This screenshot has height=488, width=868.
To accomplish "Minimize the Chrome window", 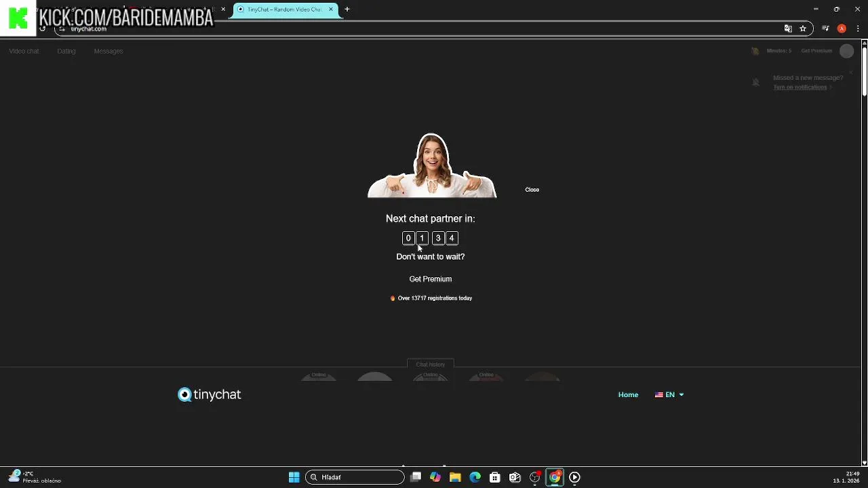I will pyautogui.click(x=816, y=9).
